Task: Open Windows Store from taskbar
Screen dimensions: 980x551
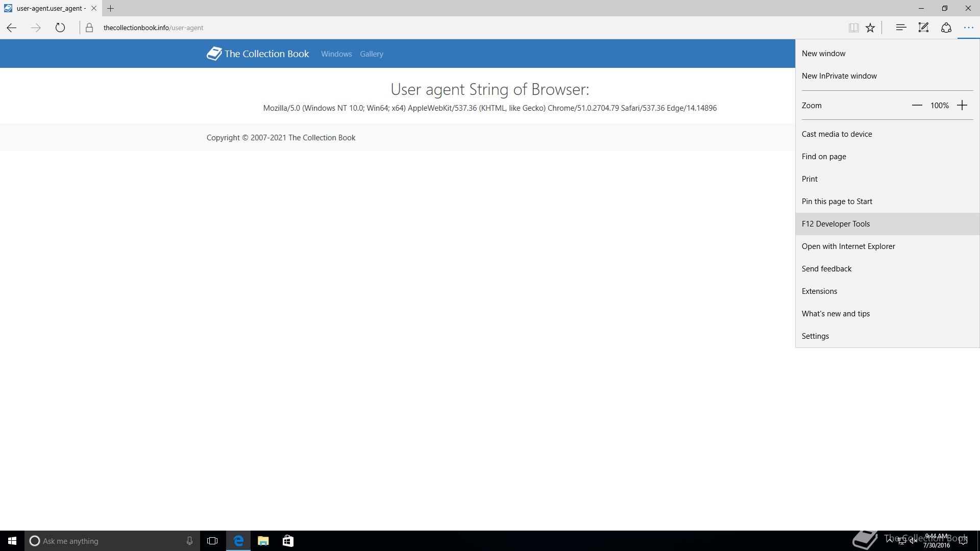Action: (288, 541)
